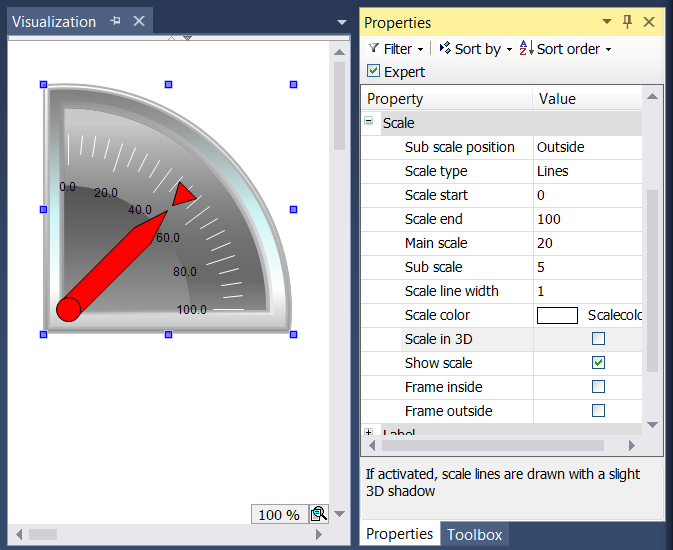Toggle the Expert checkbox
This screenshot has width=673, height=550.
373,71
